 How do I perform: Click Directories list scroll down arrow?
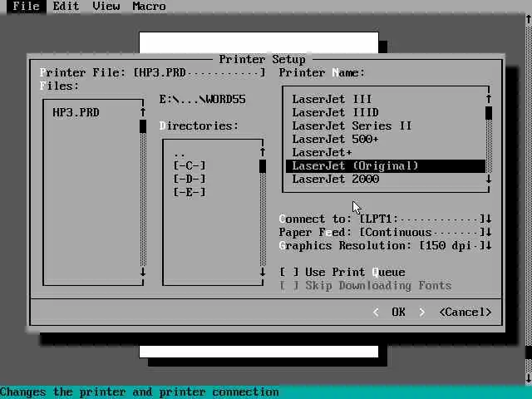(263, 272)
